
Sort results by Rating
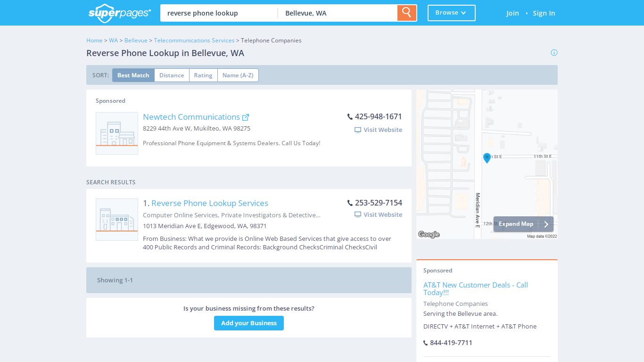point(203,75)
